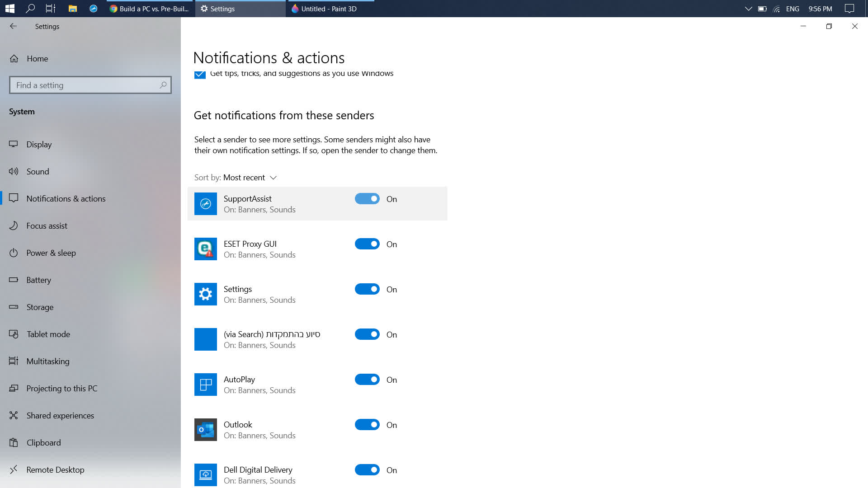868x488 pixels.
Task: Go back with the Settings back arrow
Action: tap(13, 26)
